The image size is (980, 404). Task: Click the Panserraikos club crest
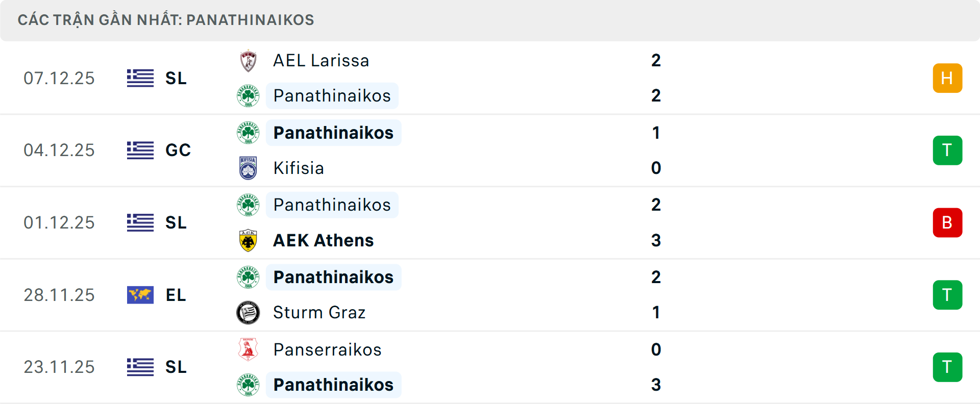(x=248, y=349)
